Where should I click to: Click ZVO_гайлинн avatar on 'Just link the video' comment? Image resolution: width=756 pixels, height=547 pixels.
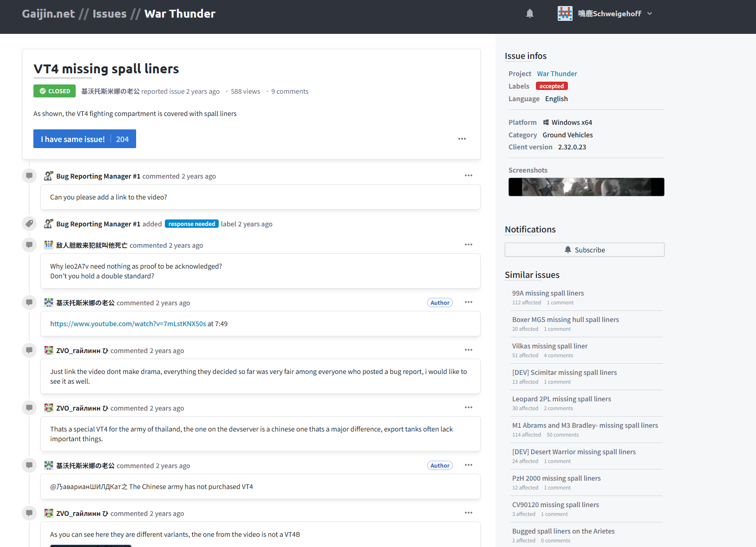[48, 350]
